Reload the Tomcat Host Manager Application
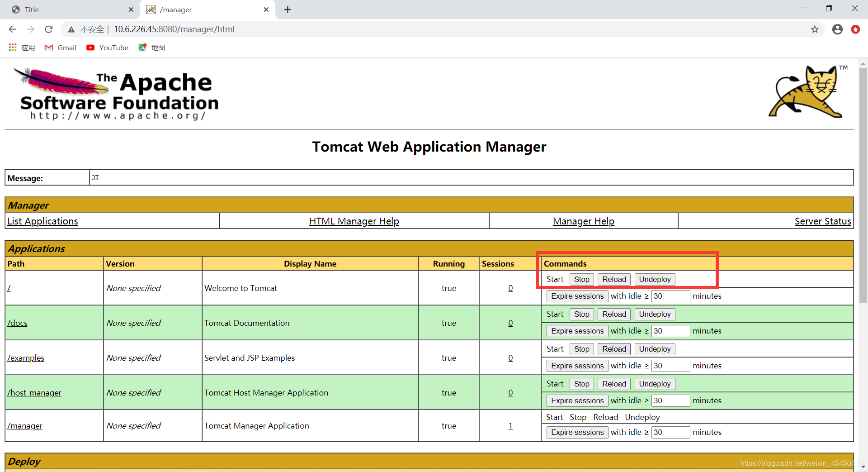The height and width of the screenshot is (472, 868). pos(614,384)
